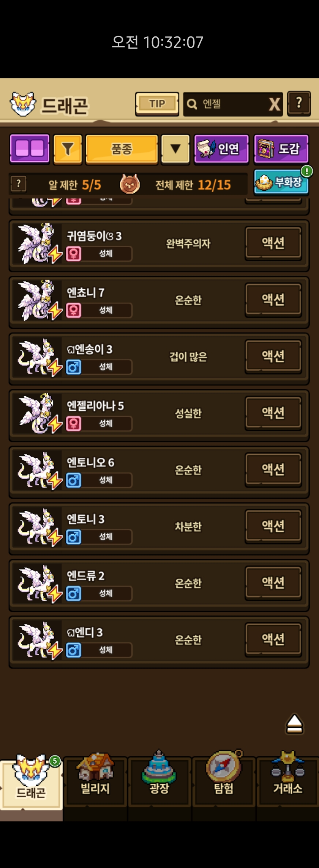Image resolution: width=319 pixels, height=868 pixels.
Task: Tap the 액션 button for 엔젤리아나 5
Action: click(273, 413)
